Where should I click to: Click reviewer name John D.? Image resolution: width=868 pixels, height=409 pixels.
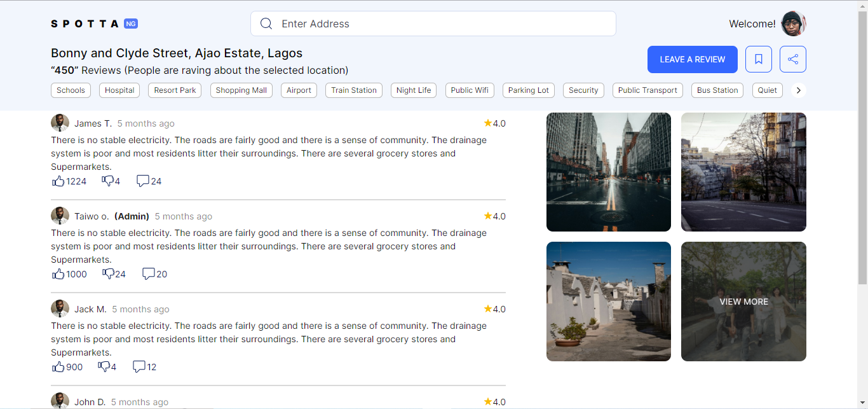tap(90, 402)
